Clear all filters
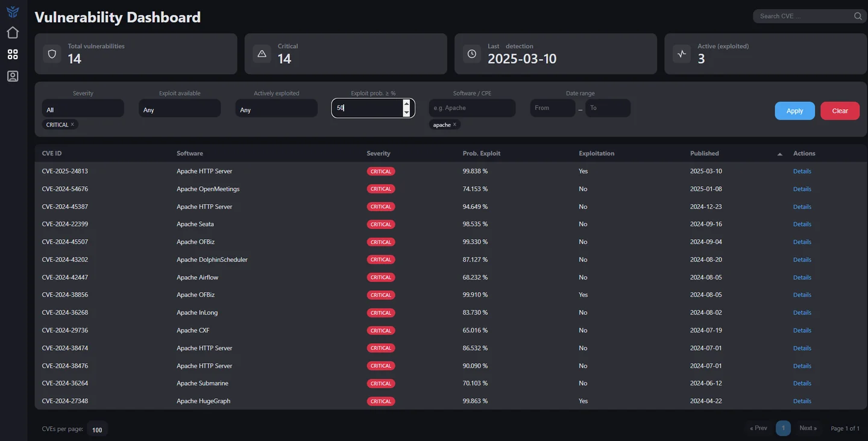 [840, 111]
